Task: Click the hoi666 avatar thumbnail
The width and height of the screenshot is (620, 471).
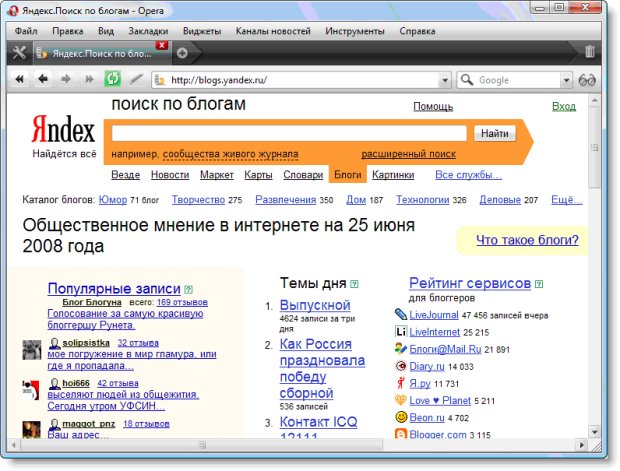Action: (x=31, y=390)
